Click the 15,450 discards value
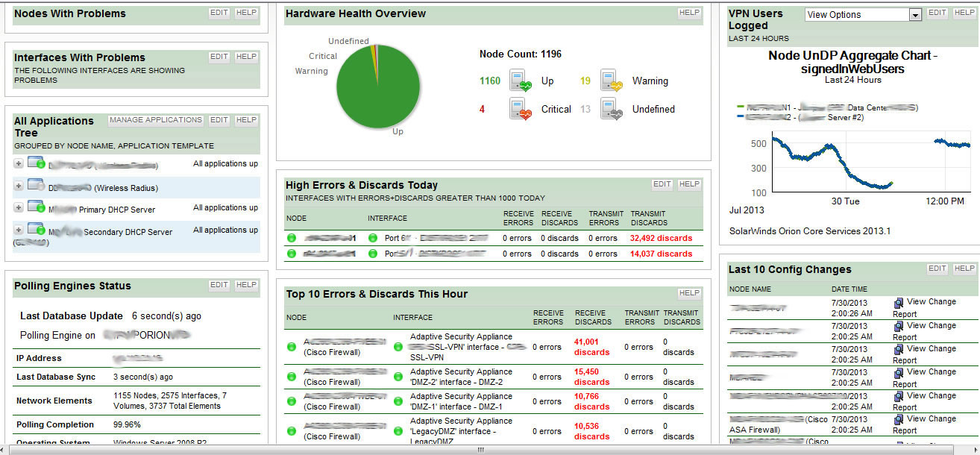This screenshot has height=455, width=980. tap(591, 377)
